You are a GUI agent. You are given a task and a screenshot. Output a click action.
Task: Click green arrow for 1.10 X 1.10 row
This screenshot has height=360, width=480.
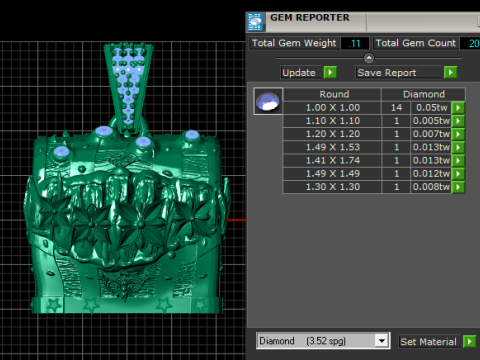(458, 121)
